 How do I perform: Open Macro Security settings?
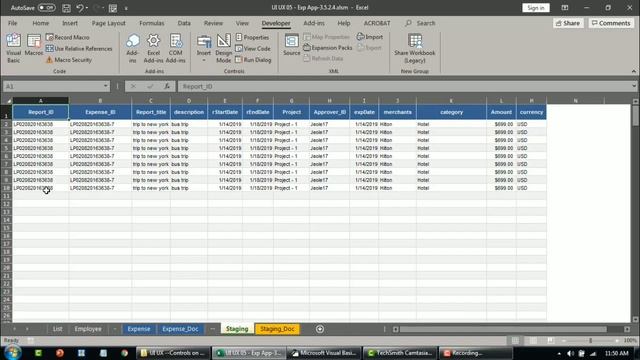click(x=69, y=60)
